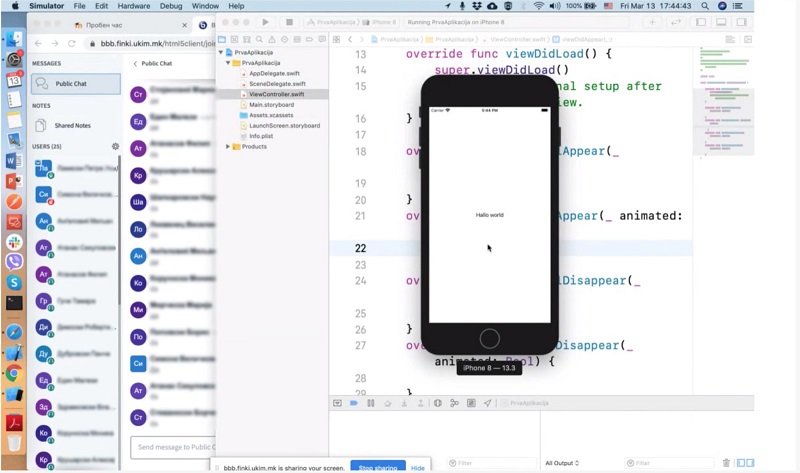Viewport: 800px width, 473px height.
Task: Select Main.storyboard in the project navigator
Action: [x=269, y=105]
